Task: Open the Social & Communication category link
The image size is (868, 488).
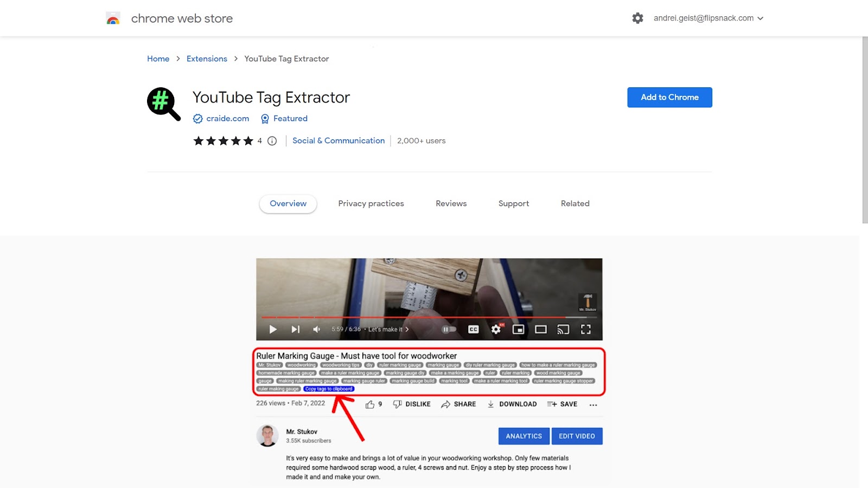Action: point(339,141)
